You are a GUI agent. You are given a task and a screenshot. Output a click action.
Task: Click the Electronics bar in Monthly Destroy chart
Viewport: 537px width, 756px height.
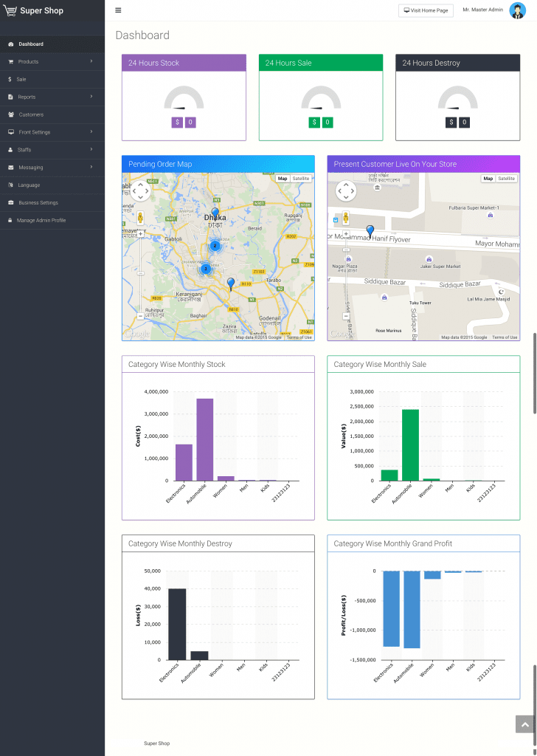[177, 624]
